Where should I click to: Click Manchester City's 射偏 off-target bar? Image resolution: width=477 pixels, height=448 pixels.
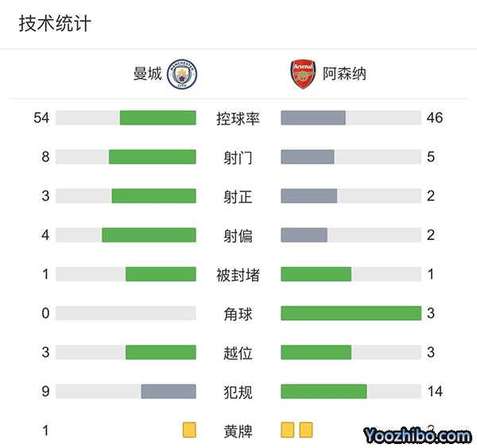click(149, 235)
